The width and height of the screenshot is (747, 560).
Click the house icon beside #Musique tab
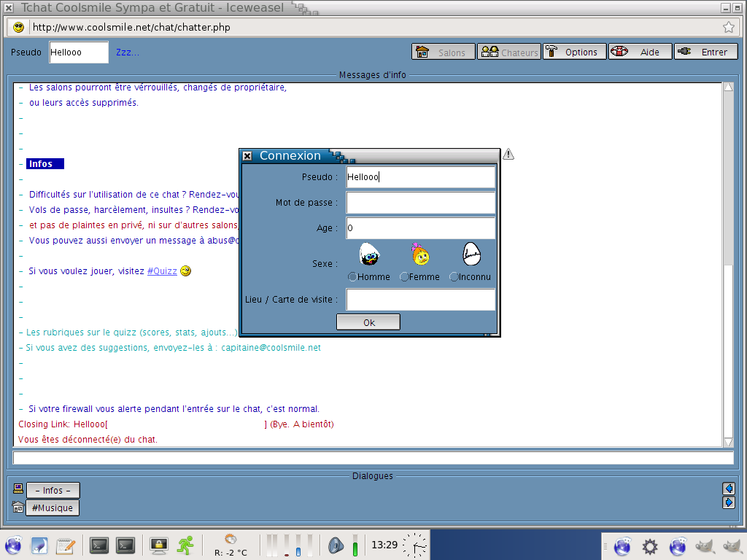(18, 507)
